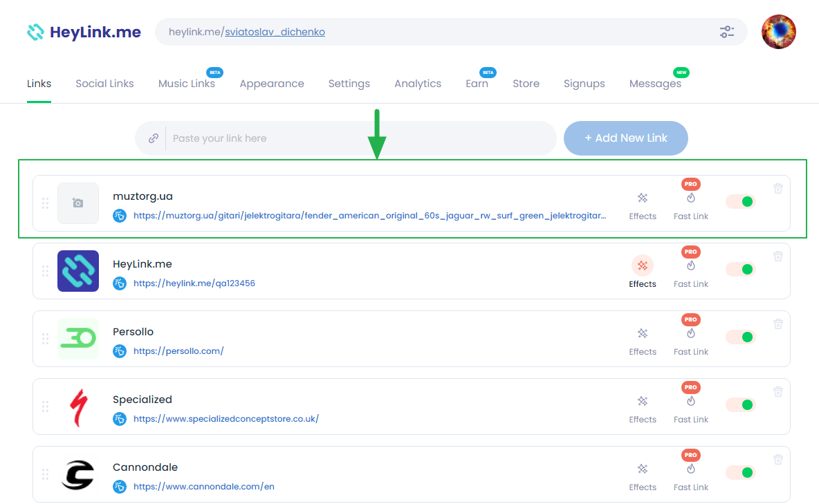View the Analytics tab

[x=417, y=84]
